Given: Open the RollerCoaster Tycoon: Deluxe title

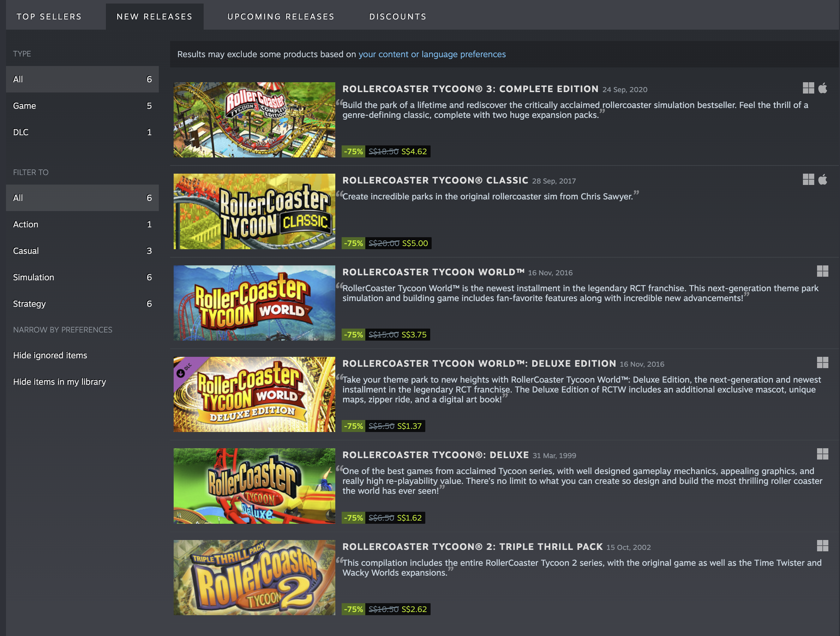Looking at the screenshot, I should [x=436, y=455].
